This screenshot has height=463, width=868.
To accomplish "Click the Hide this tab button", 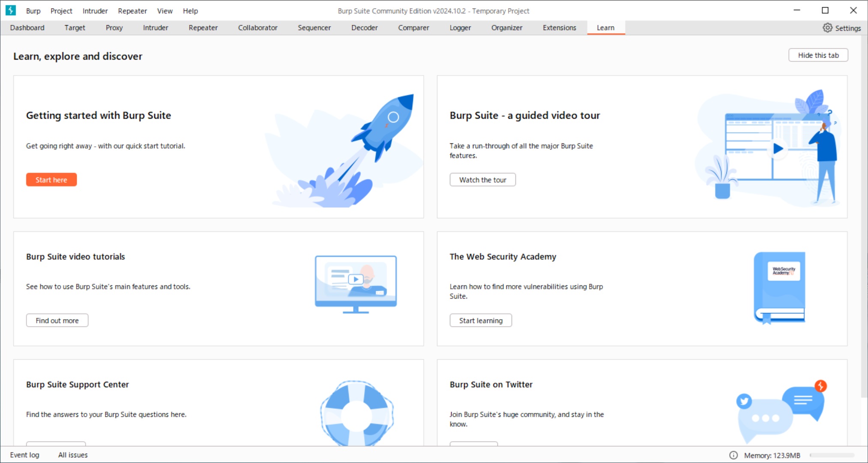I will point(818,55).
